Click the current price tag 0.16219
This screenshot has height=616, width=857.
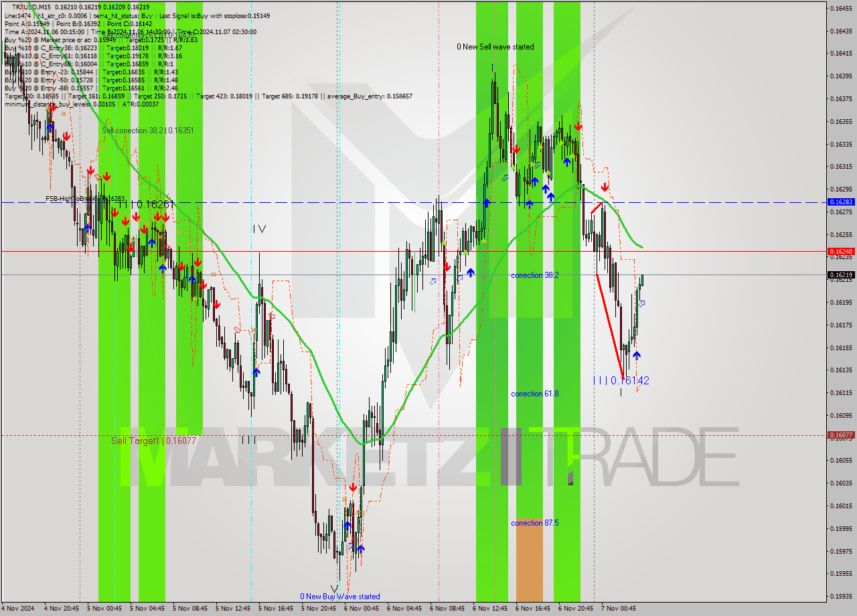point(841,275)
